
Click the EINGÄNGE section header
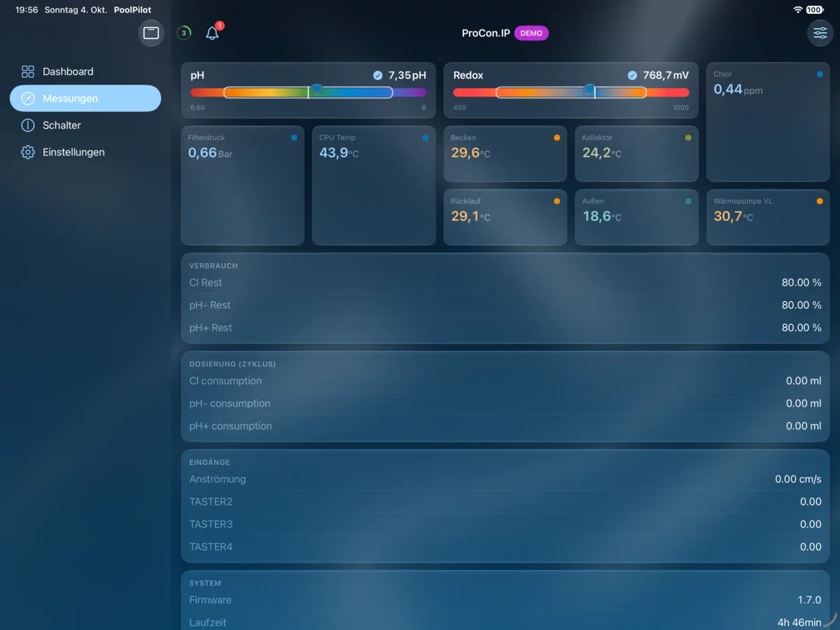tap(209, 462)
